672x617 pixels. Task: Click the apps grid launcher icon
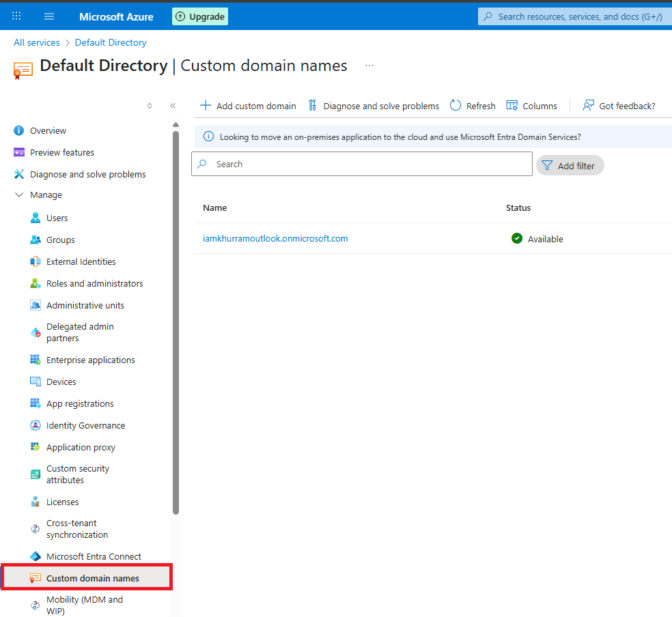pos(16,16)
